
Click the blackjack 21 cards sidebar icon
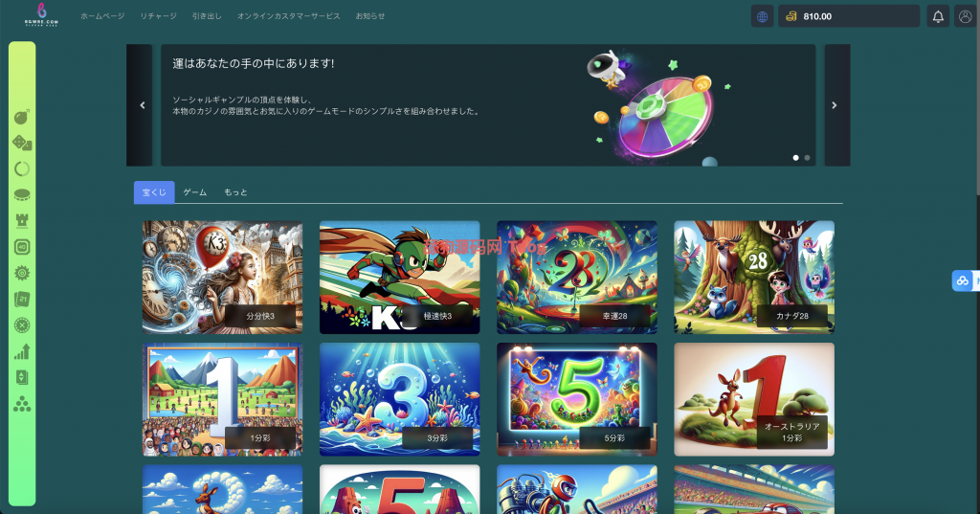(22, 300)
